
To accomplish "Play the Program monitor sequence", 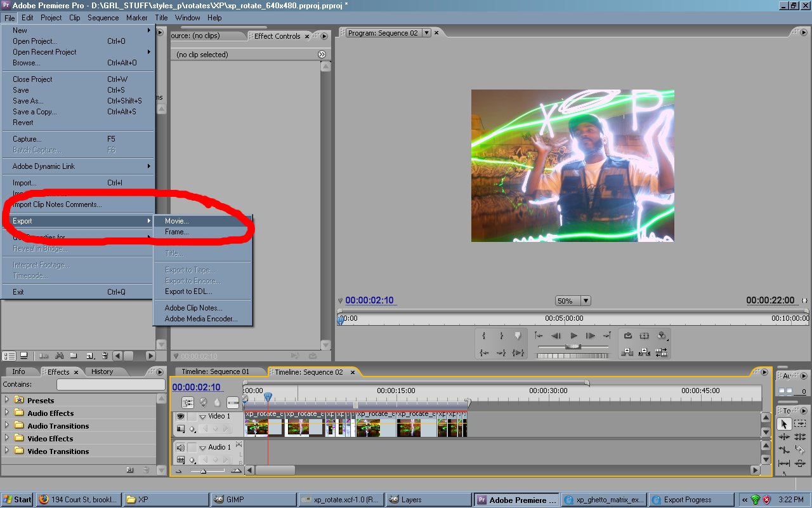I will tap(573, 335).
